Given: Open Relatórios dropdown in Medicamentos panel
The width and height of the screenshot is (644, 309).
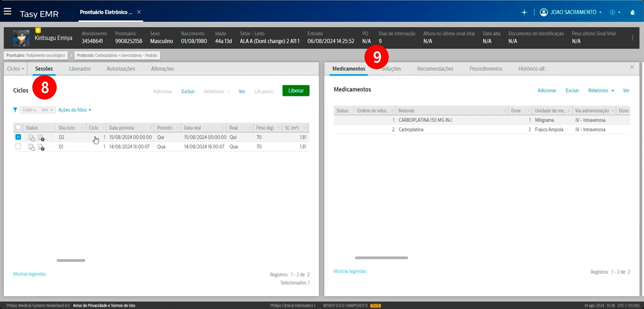Looking at the screenshot, I should pyautogui.click(x=601, y=91).
